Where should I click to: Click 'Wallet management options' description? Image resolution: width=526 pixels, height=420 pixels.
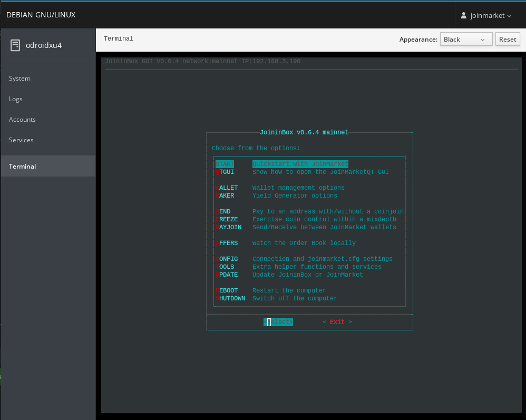(x=298, y=188)
